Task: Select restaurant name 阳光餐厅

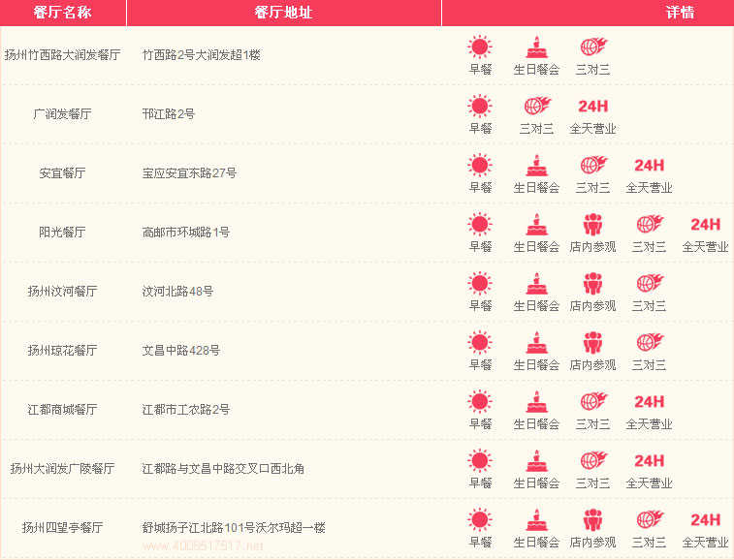Action: point(63,233)
